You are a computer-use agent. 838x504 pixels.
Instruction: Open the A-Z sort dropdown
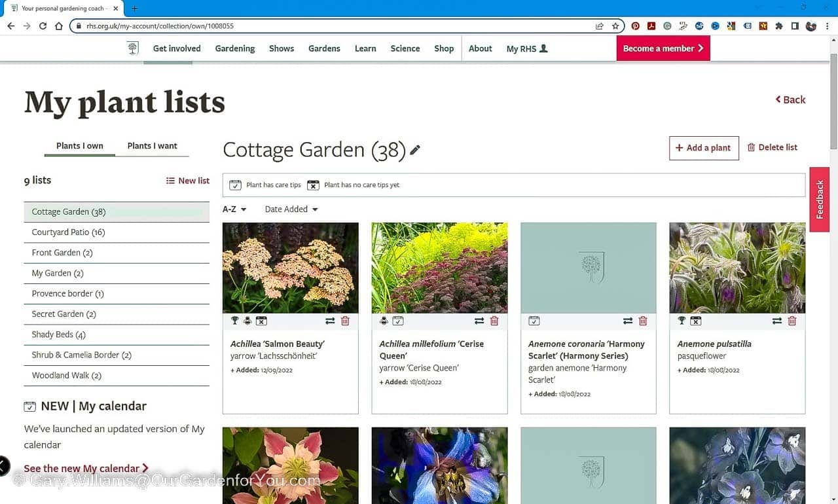(x=234, y=209)
